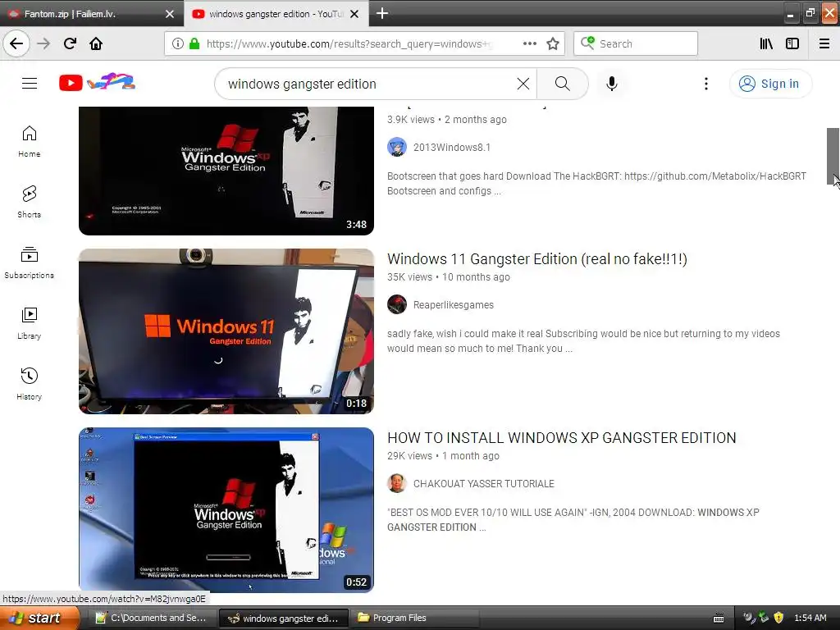Open the Firefox hamburger menu
The width and height of the screenshot is (840, 630).
(x=824, y=44)
